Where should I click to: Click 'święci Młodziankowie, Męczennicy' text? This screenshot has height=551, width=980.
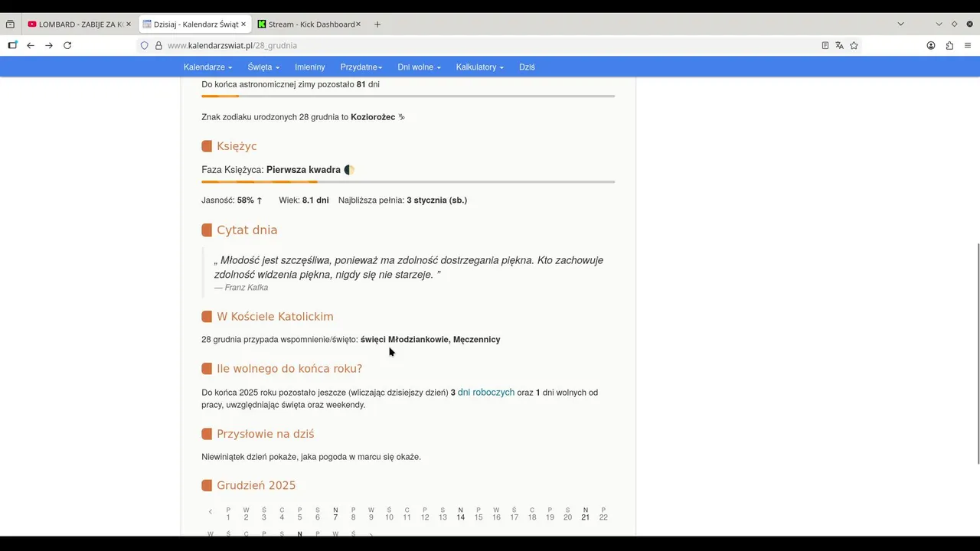click(430, 340)
